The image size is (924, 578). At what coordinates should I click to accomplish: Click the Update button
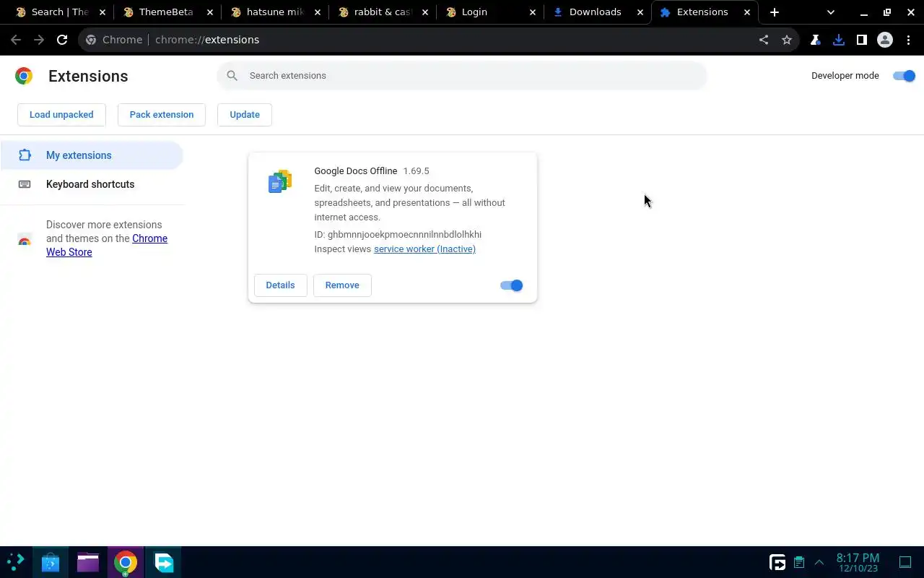[245, 115]
